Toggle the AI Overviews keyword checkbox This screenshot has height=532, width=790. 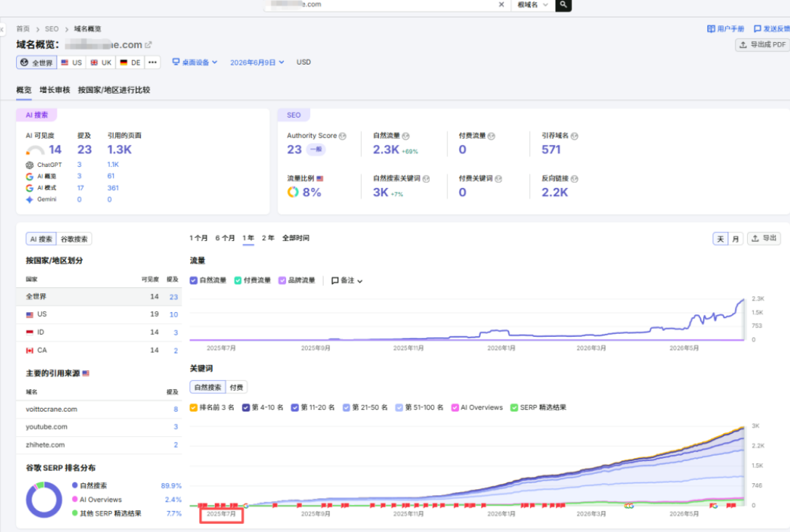pyautogui.click(x=455, y=408)
